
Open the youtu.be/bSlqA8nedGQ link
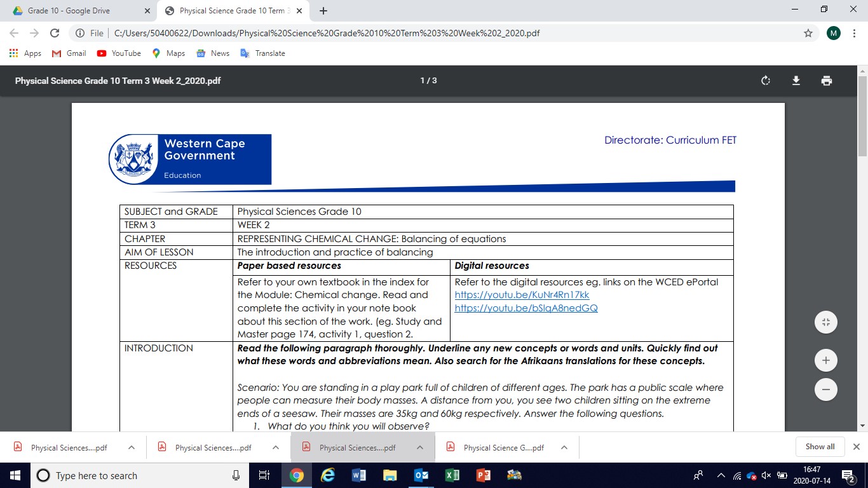[x=526, y=308]
